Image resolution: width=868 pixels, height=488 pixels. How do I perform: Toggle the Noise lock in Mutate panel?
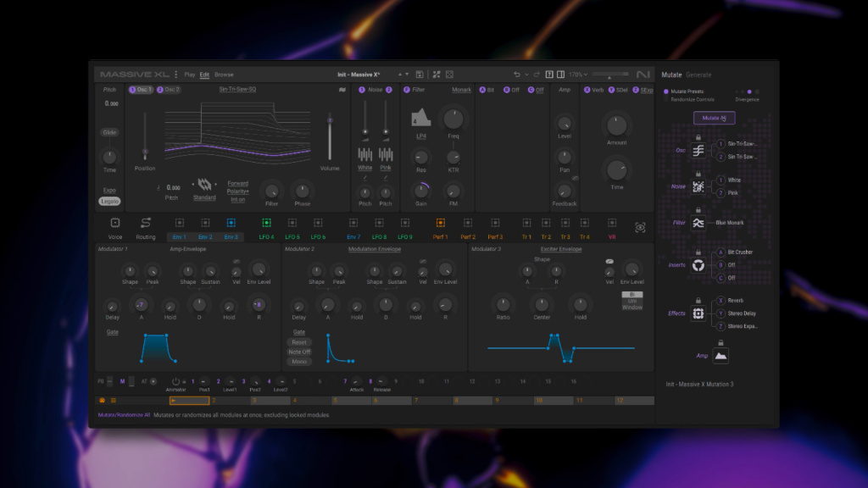[x=698, y=173]
